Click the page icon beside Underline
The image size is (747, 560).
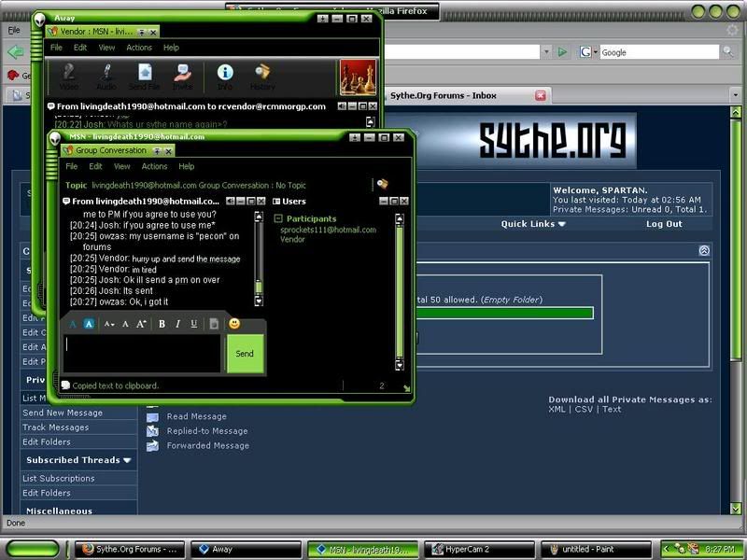pyautogui.click(x=214, y=324)
